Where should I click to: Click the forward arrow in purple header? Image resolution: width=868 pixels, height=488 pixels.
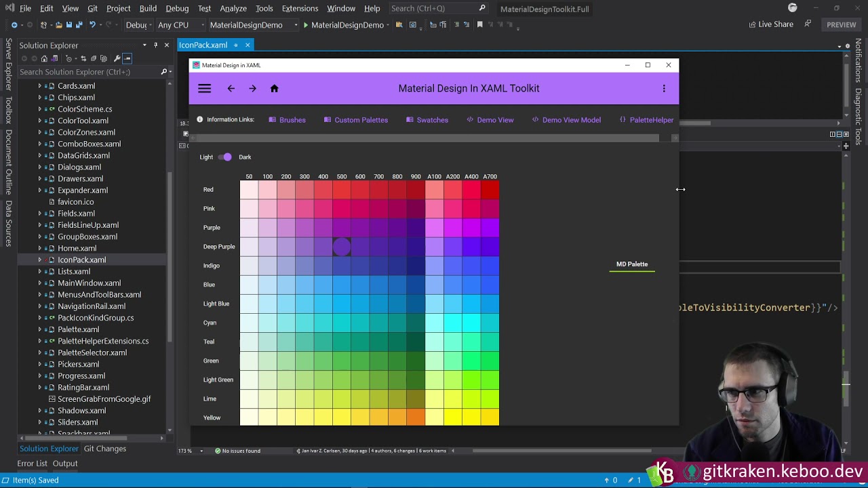pos(252,89)
